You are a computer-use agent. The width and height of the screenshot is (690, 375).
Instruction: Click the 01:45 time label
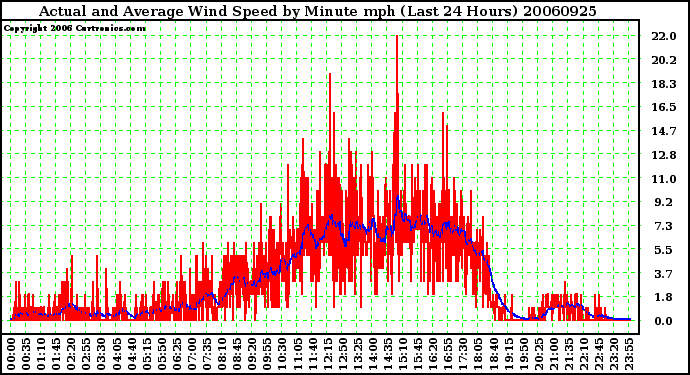[56, 354]
